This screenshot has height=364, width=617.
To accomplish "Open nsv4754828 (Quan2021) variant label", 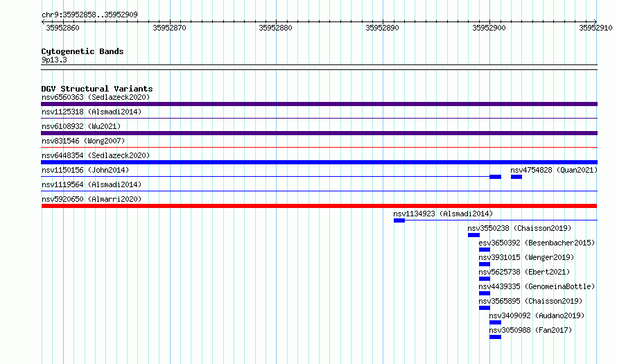I will click(x=554, y=170).
